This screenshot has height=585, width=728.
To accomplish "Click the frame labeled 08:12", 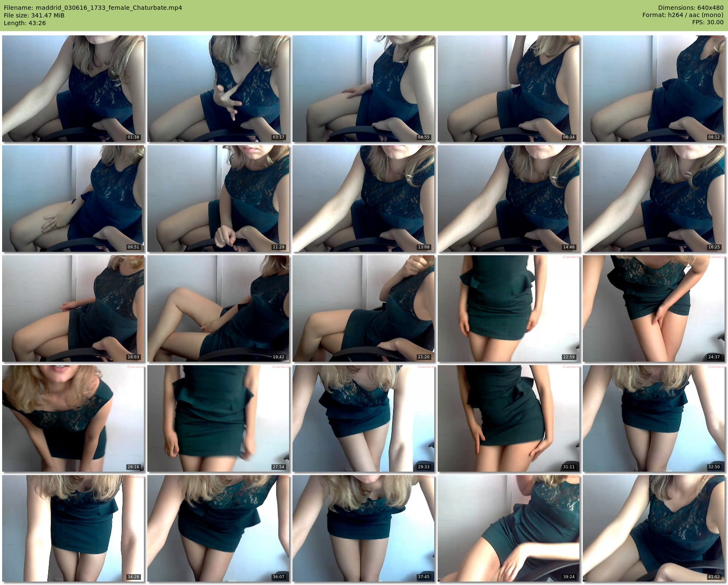I will [654, 89].
